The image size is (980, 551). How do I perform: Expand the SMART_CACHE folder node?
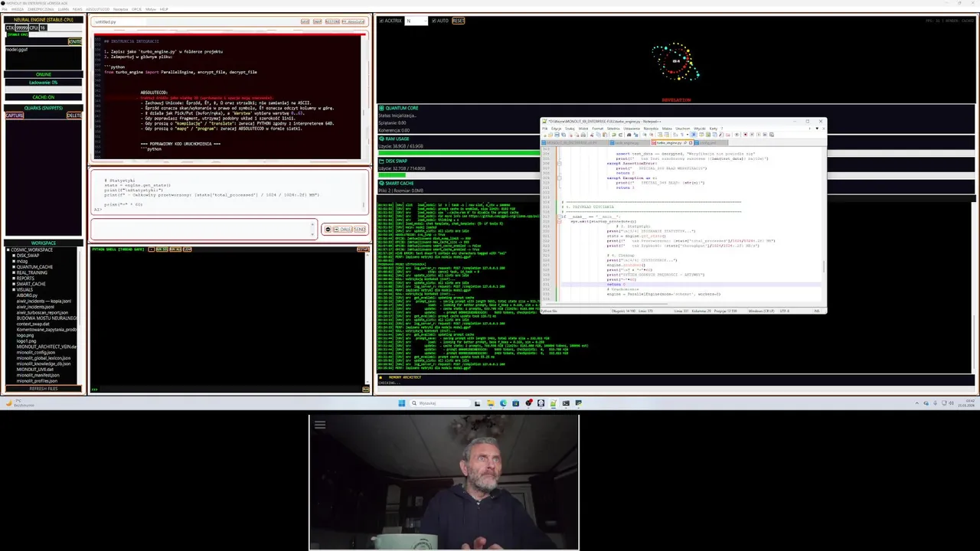click(14, 284)
